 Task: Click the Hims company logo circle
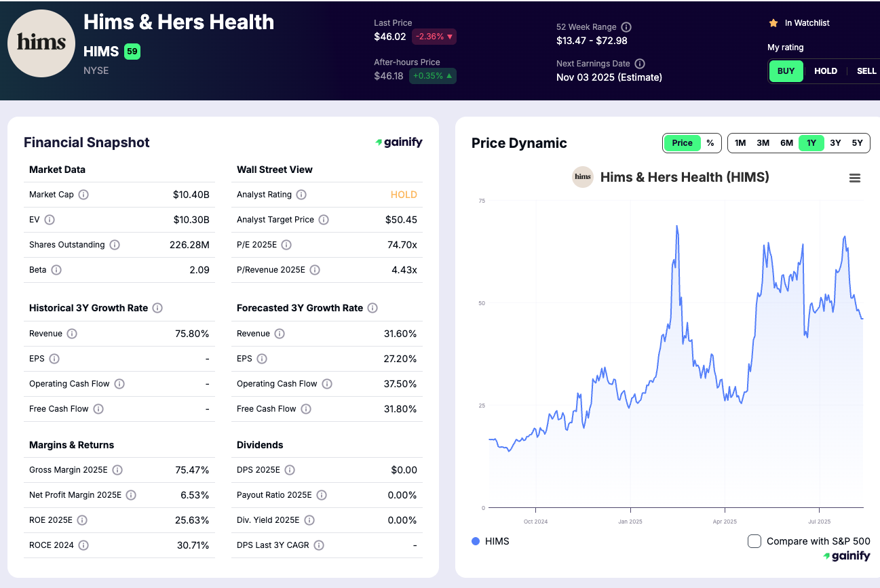41,43
